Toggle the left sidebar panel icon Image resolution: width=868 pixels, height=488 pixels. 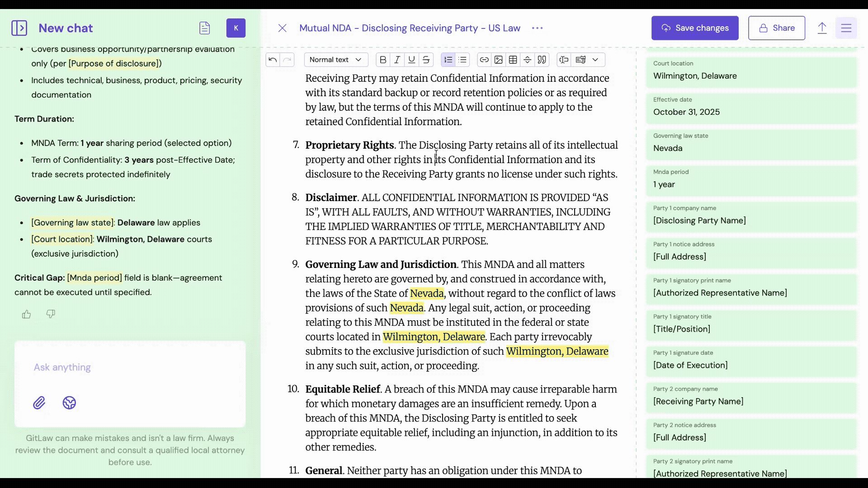(x=19, y=28)
